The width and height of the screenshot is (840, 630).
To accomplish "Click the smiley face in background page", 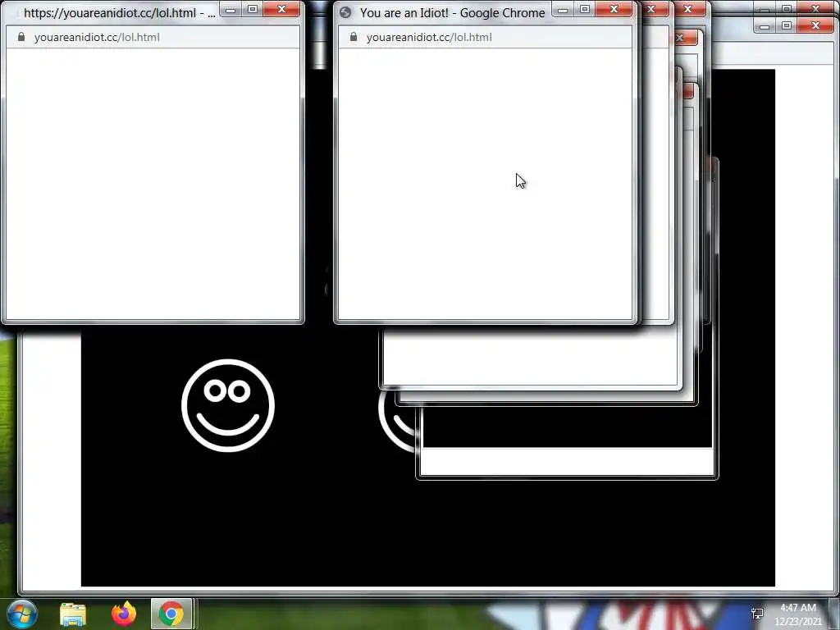I will (228, 405).
